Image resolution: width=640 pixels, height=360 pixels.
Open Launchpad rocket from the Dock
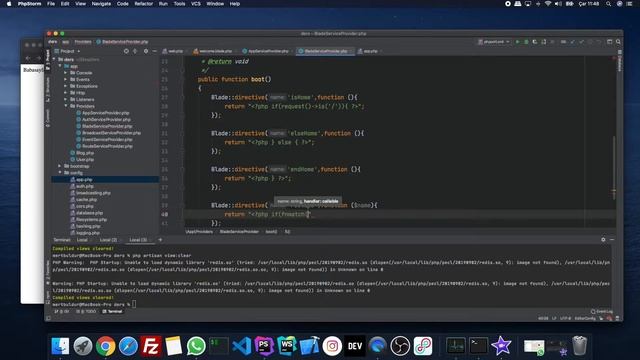[83, 346]
